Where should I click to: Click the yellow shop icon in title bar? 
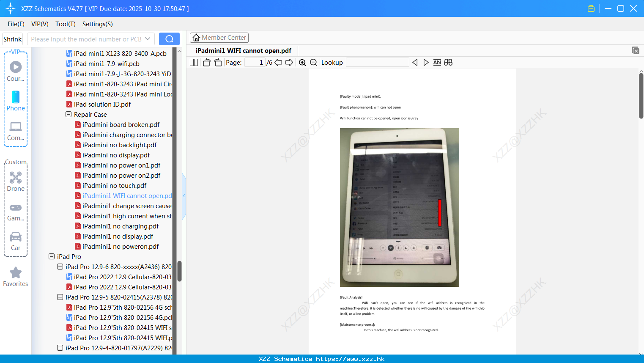click(591, 8)
